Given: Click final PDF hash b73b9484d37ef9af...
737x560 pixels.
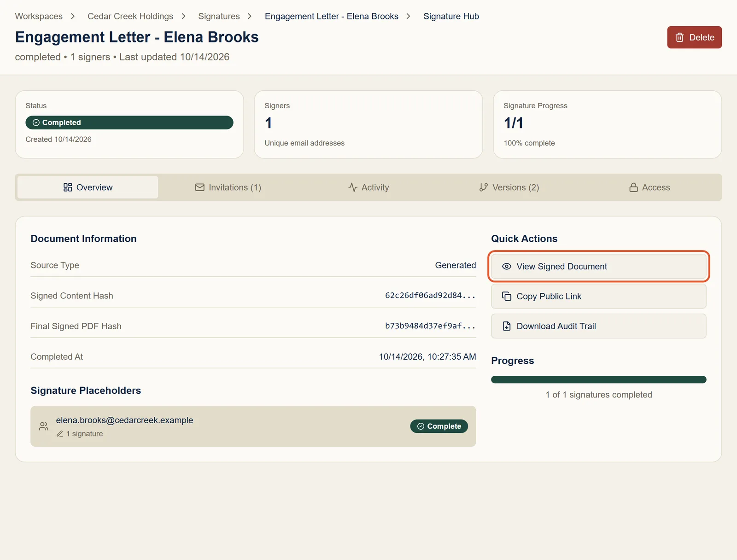Looking at the screenshot, I should tap(430, 326).
